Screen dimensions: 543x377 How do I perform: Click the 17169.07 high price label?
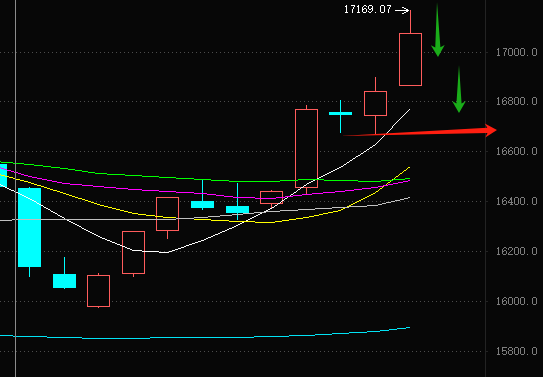click(367, 9)
